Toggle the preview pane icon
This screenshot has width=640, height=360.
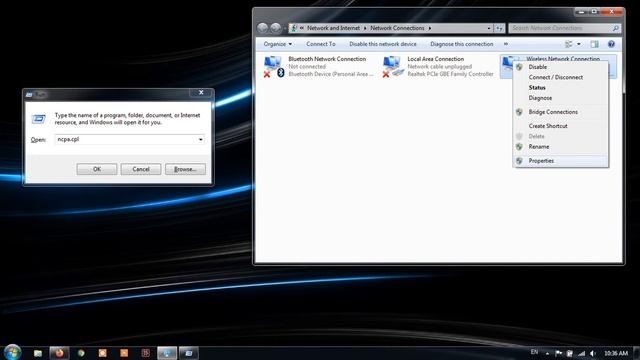pos(594,44)
